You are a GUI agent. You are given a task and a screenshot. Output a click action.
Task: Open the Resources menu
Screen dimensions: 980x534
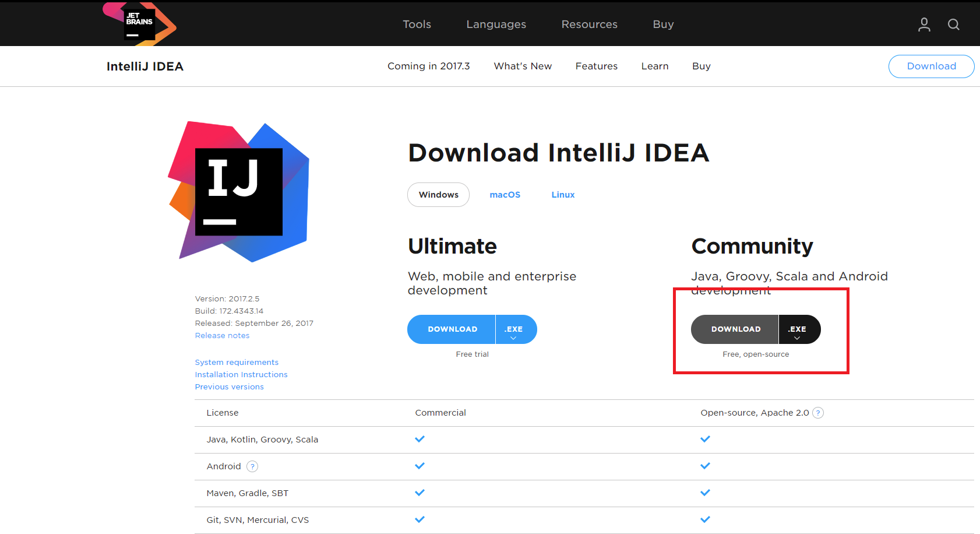(x=590, y=24)
